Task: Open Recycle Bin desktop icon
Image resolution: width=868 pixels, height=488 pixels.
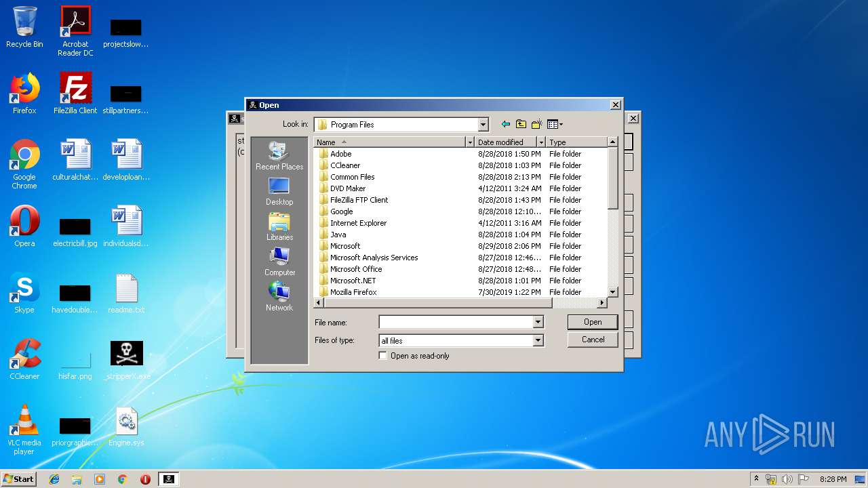Action: [x=24, y=28]
